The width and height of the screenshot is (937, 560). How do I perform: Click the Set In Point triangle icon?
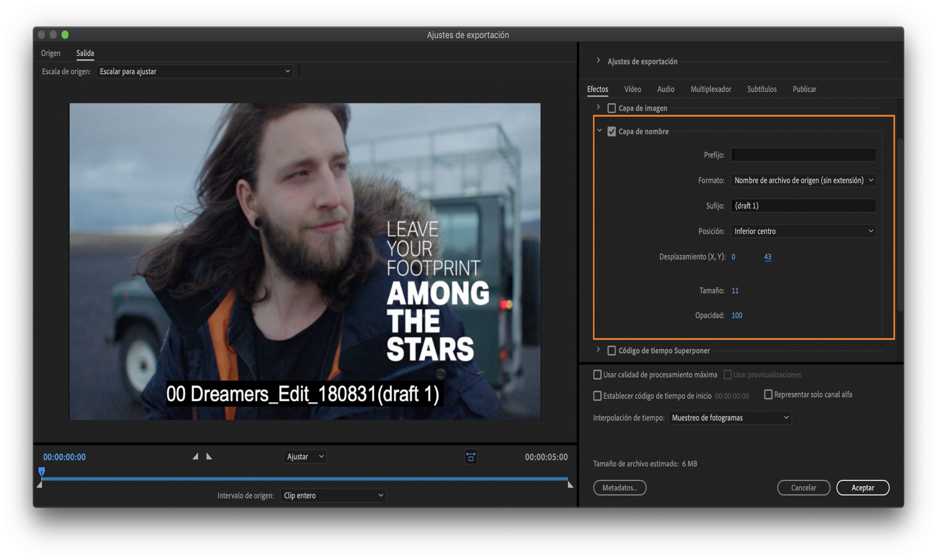195,457
